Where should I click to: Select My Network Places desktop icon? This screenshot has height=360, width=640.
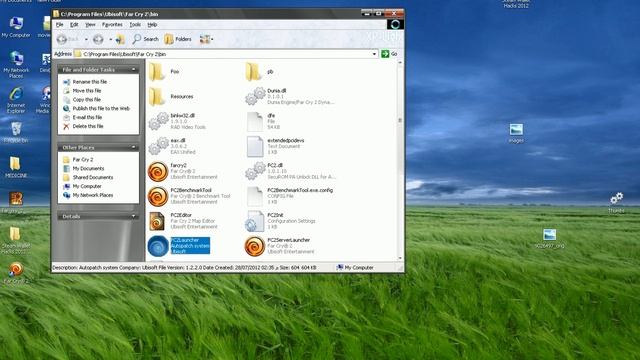(16, 65)
